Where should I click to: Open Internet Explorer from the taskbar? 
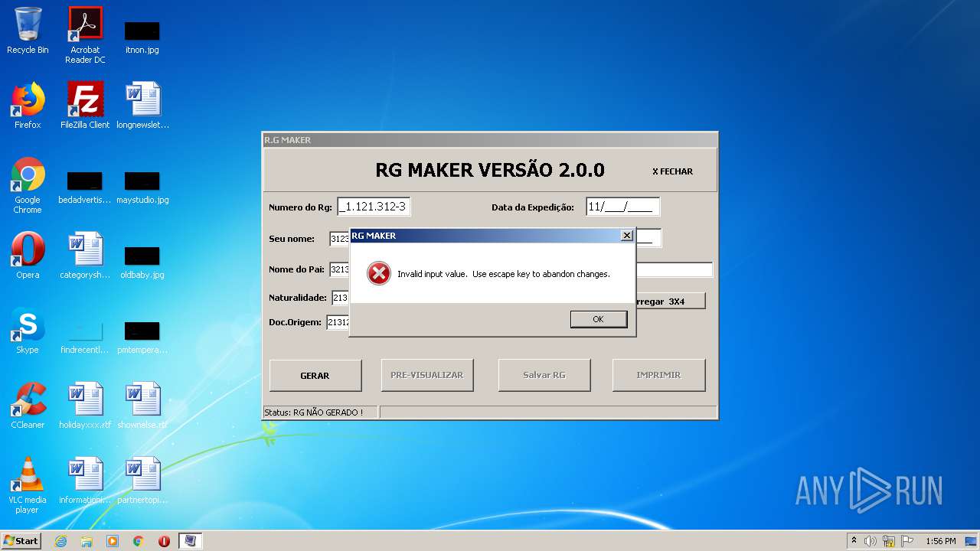(x=60, y=541)
